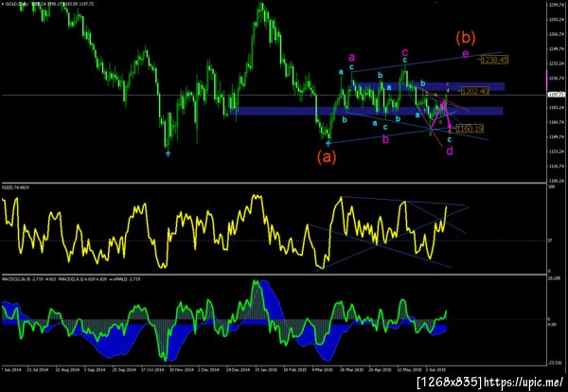Select the orange (a) wave label
Screen dimensions: 568x392
[x=327, y=157]
